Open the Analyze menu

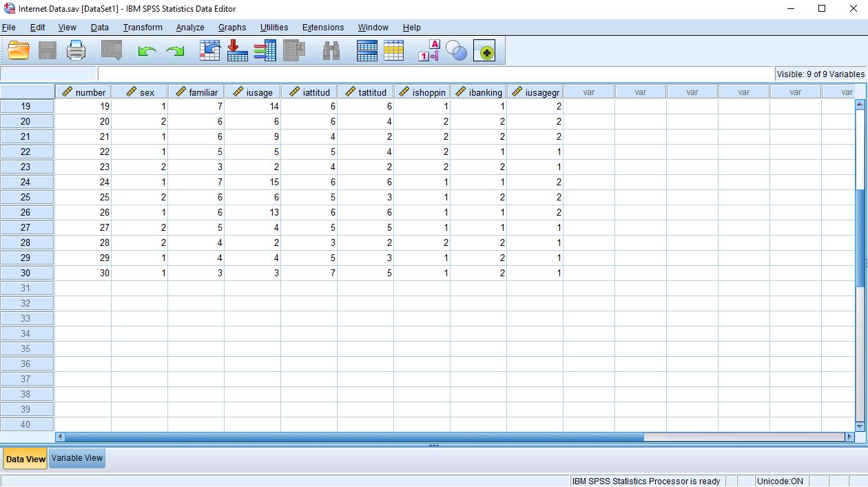point(189,28)
